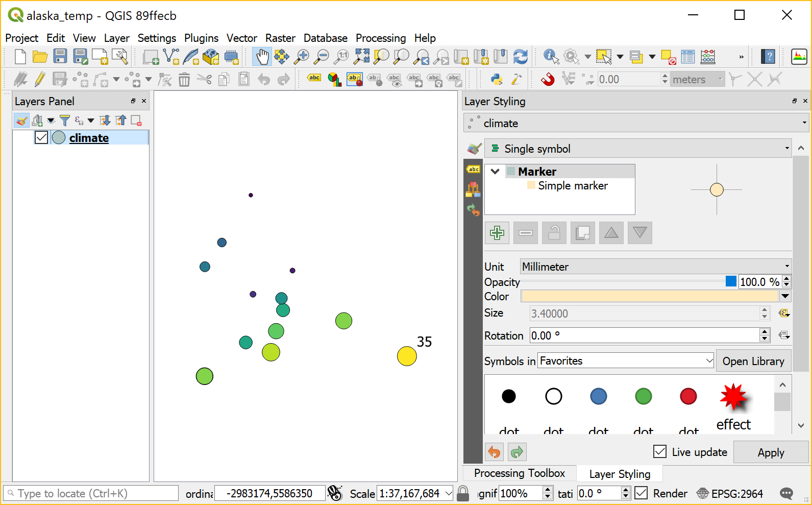Viewport: 812px width, 505px height.
Task: Click the Open Library button
Action: 753,361
